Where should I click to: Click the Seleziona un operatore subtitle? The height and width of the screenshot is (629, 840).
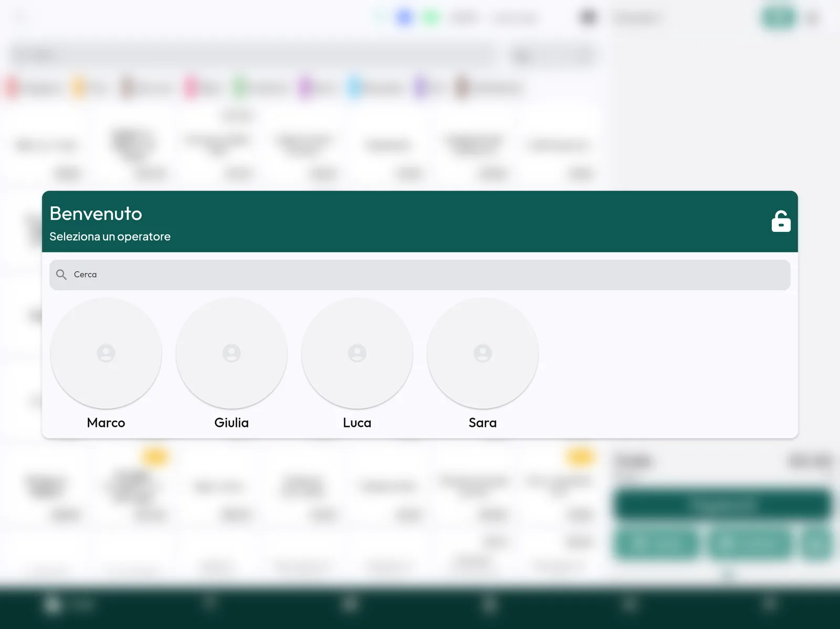pos(110,237)
